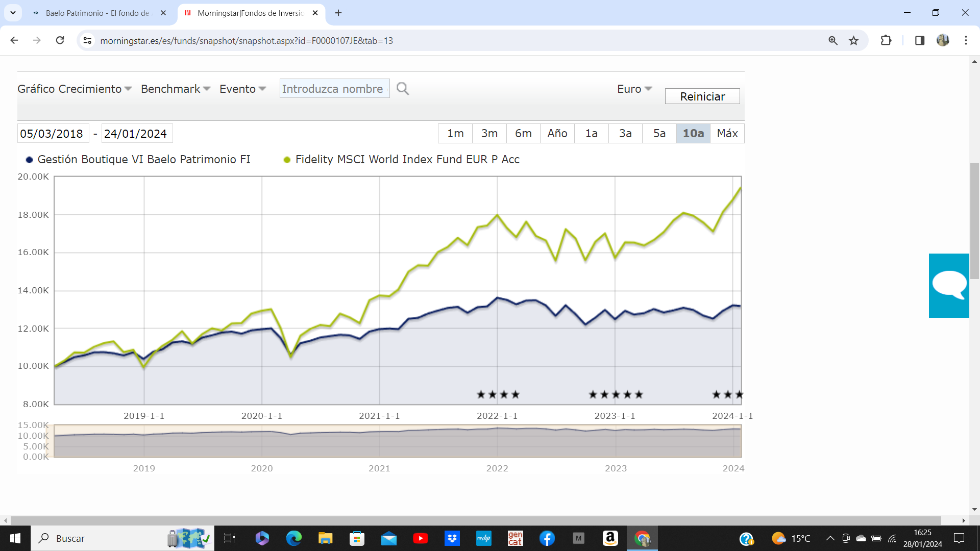Open the Windows Start menu
Viewport: 980px width, 551px height.
[15, 538]
